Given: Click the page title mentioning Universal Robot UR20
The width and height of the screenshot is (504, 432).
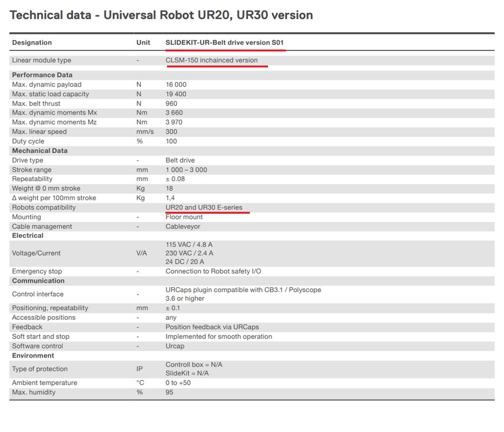Looking at the screenshot, I should tap(161, 15).
